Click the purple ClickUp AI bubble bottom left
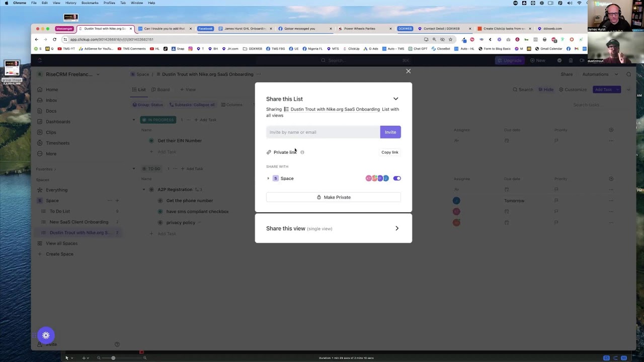 click(x=46, y=335)
